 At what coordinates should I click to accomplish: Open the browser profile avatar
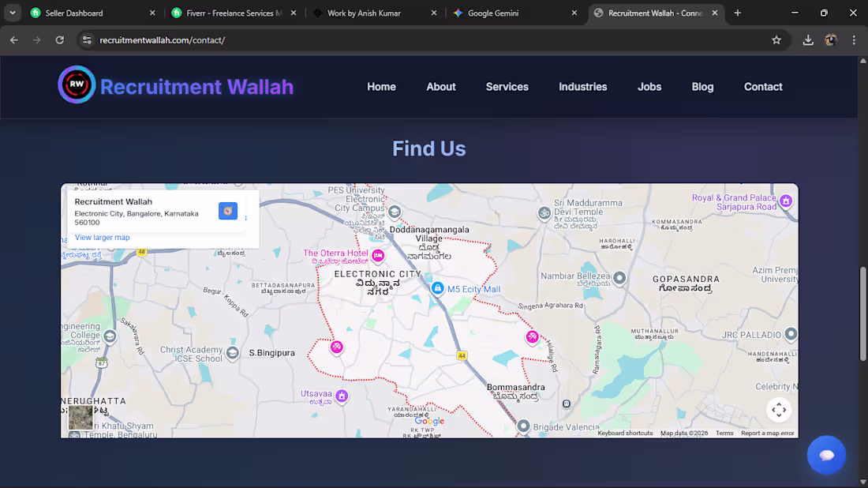click(x=831, y=40)
